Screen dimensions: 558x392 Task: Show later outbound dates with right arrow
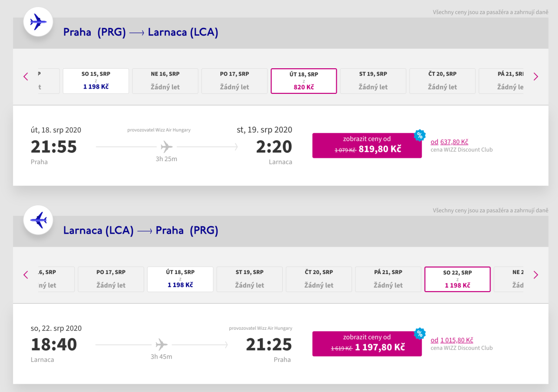(x=536, y=77)
